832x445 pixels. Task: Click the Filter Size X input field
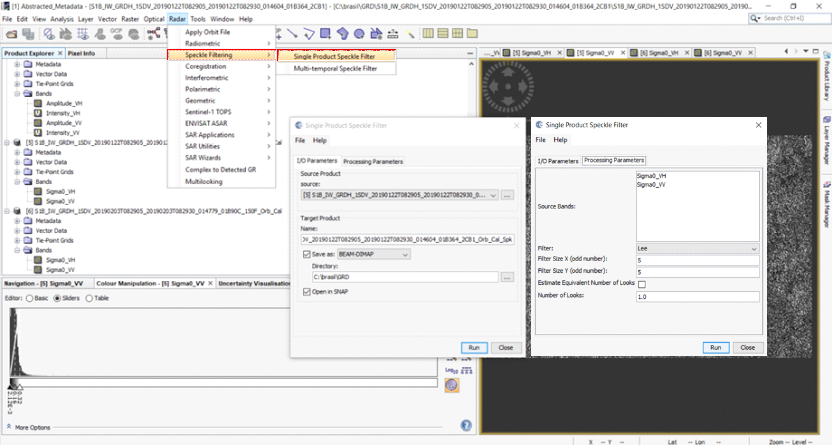(x=697, y=260)
